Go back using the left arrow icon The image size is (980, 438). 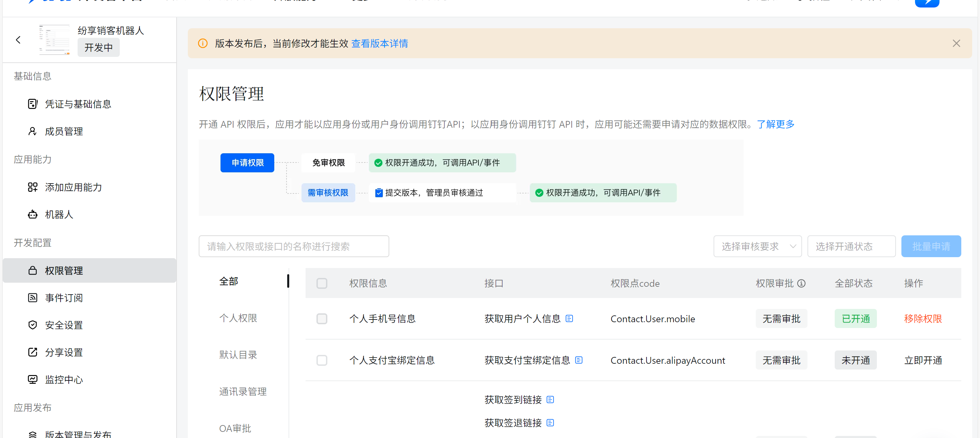click(18, 40)
